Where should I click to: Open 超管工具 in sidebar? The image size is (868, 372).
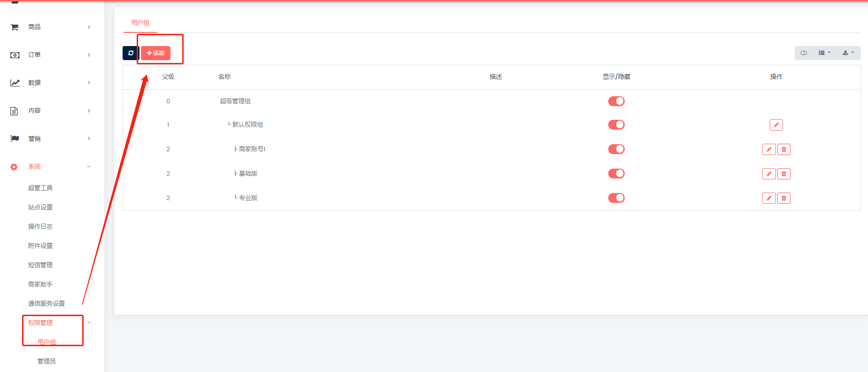(x=40, y=188)
